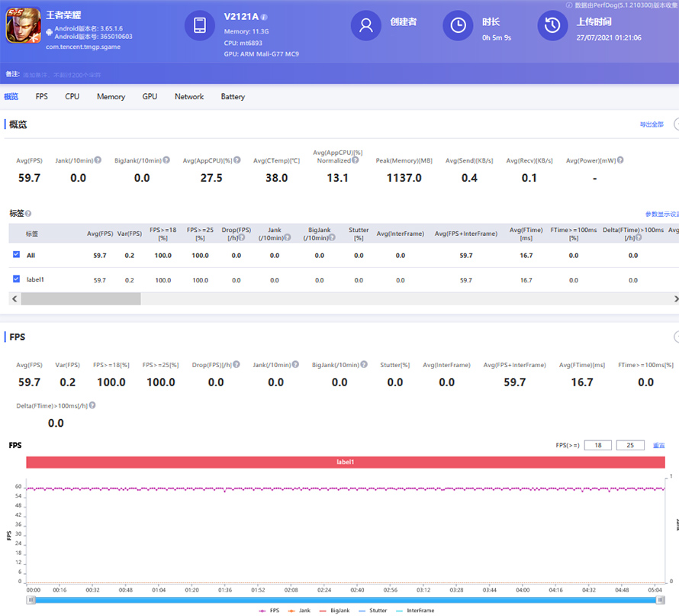
Task: Click the Delta(FTime)>100ms help icon in table header
Action: [x=639, y=238]
